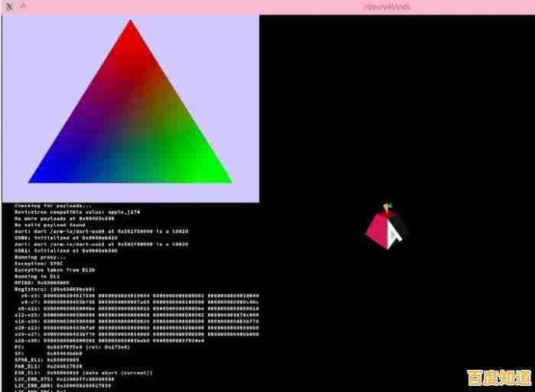535x392 pixels.
Task: Click the pin icon beside the X logo
Action: click(23, 6)
